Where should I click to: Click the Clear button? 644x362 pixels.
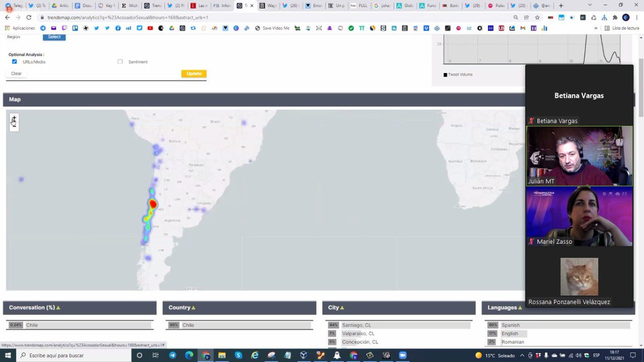click(17, 74)
